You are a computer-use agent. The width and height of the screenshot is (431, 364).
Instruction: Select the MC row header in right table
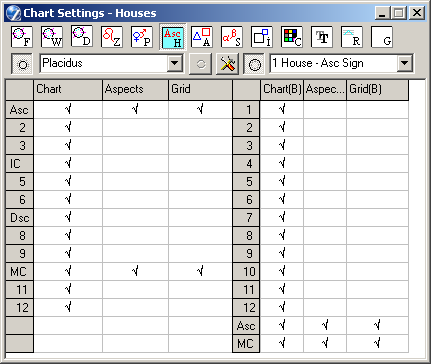click(246, 344)
